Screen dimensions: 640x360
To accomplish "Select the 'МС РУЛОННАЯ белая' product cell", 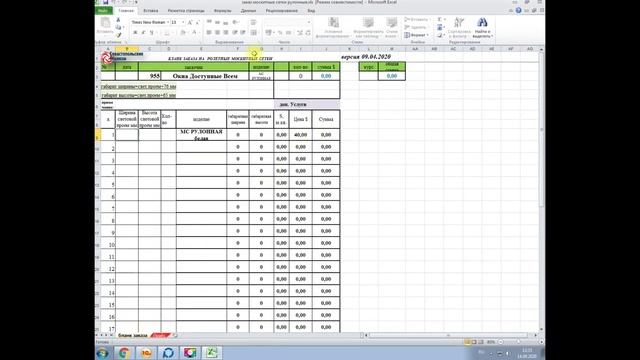I will tap(201, 135).
